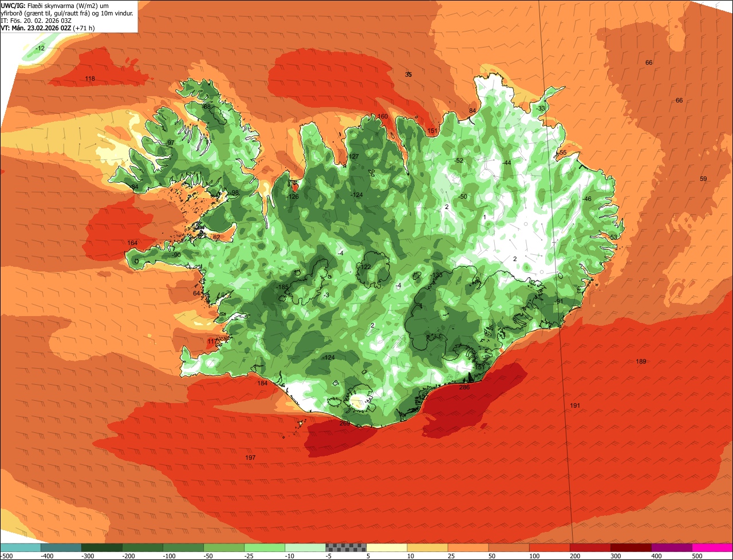Click the map value '117' on the southwest peninsula

(212, 342)
